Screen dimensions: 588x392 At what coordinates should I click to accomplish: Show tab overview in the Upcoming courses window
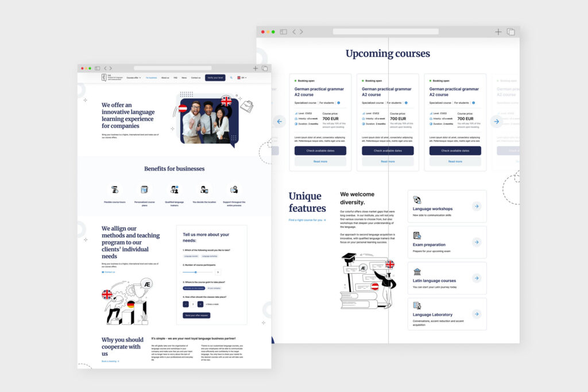pos(510,32)
